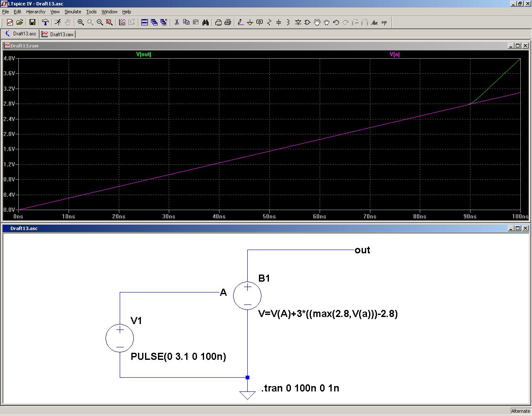Tile the windows horizontally
The image size is (532, 416).
(145, 22)
